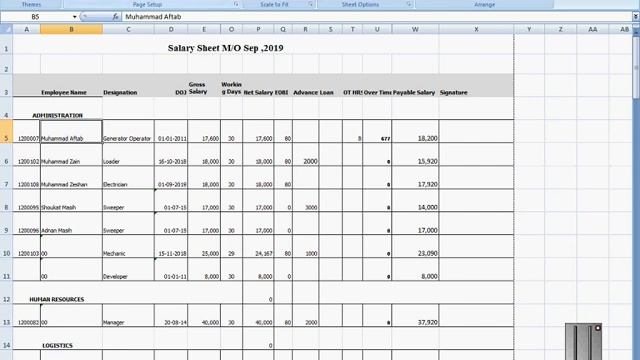The height and width of the screenshot is (360, 640).
Task: Click employee ID cell 1200102
Action: pos(27,155)
